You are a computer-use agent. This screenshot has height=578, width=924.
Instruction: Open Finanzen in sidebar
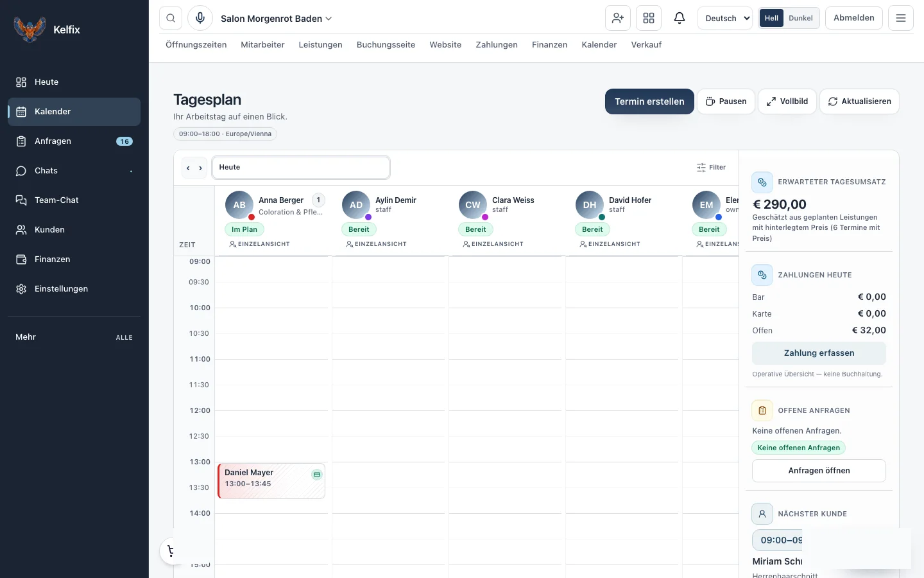pyautogui.click(x=74, y=259)
